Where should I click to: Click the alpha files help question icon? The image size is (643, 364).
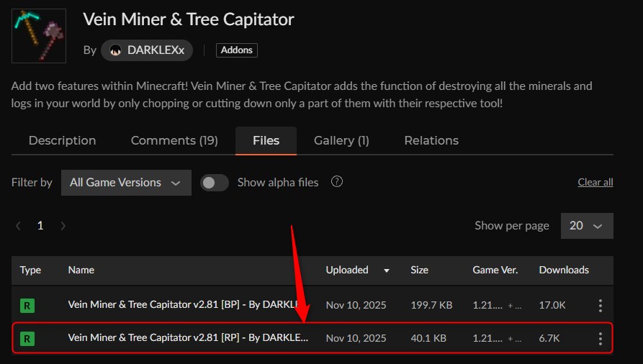coord(337,181)
